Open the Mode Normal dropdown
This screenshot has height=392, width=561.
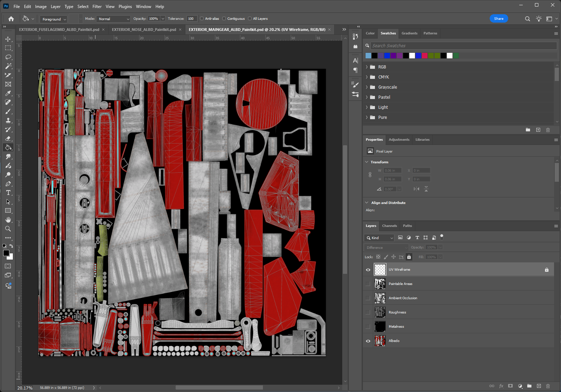(x=113, y=19)
